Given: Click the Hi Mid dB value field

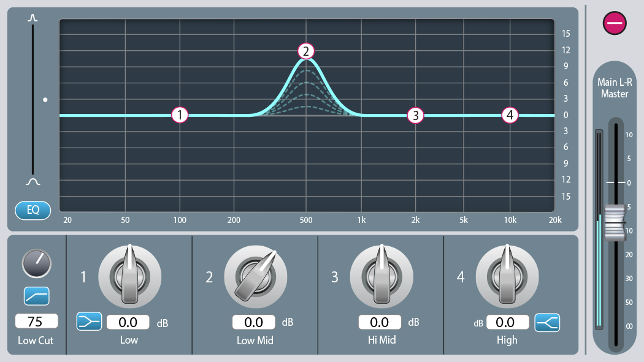Looking at the screenshot, I should (380, 322).
